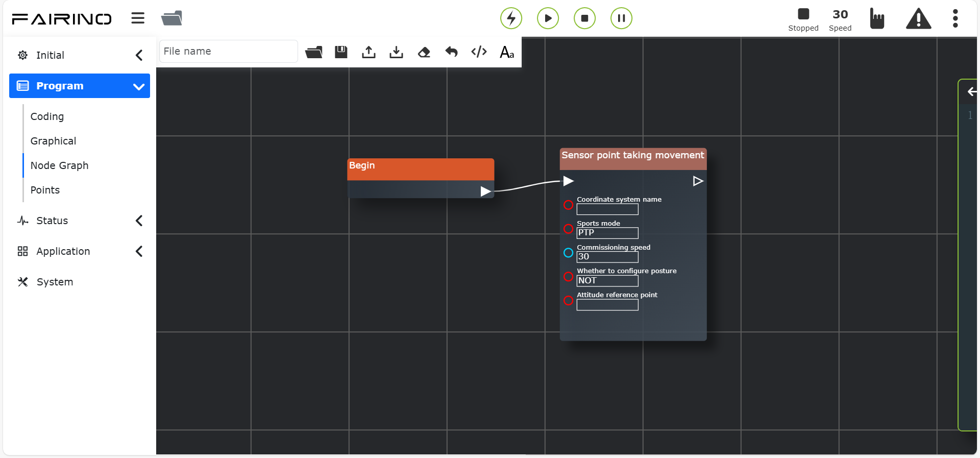This screenshot has width=980, height=458.
Task: Toggle the Commissioning speed blue port circle
Action: [x=568, y=253]
